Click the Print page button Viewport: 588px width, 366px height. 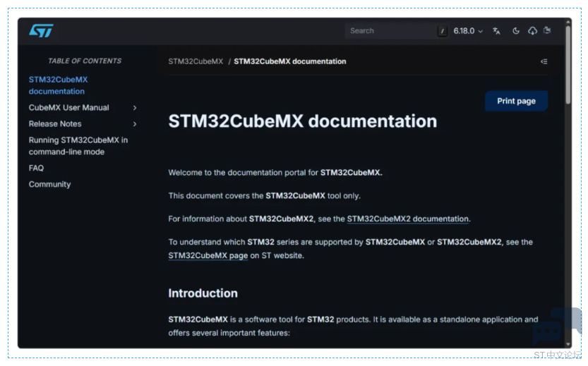[516, 101]
